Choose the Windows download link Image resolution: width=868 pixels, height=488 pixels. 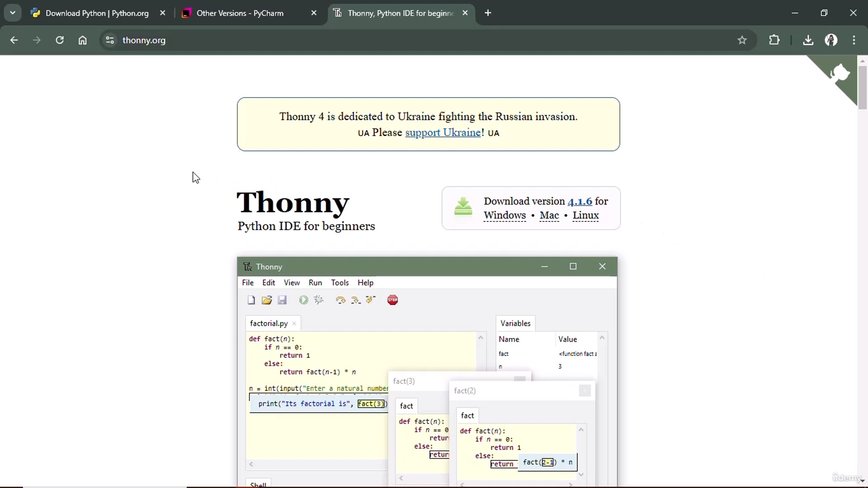tap(505, 216)
